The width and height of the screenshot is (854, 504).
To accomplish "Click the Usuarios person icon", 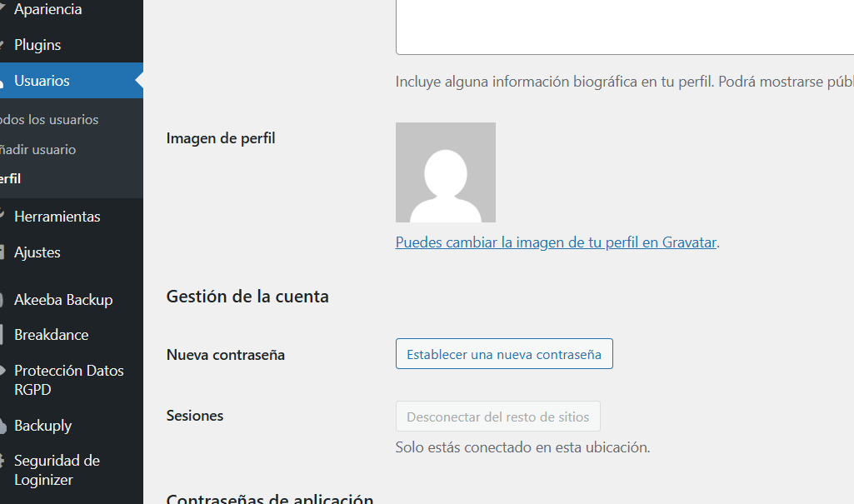I will 2,81.
